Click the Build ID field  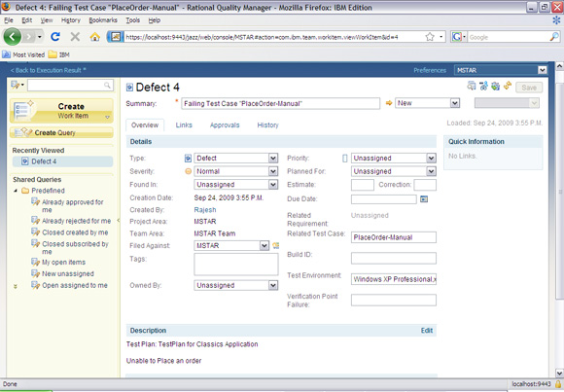click(x=394, y=258)
